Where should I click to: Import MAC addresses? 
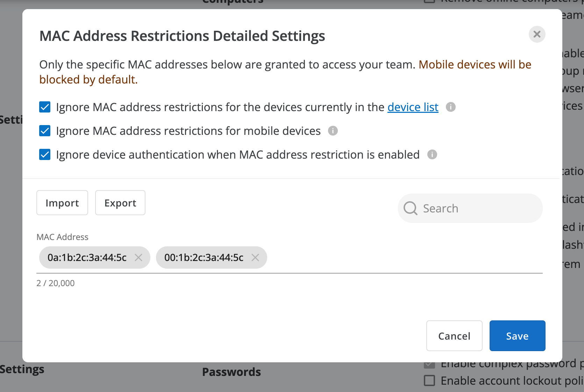pos(62,203)
